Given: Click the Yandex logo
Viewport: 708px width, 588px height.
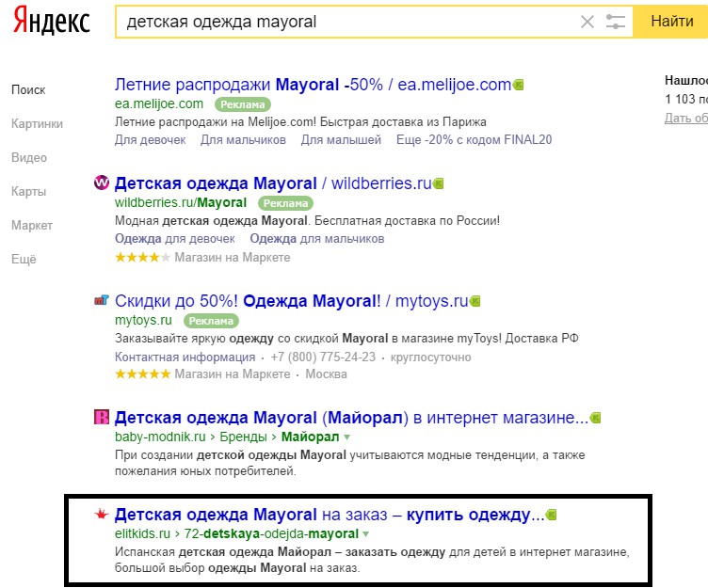Looking at the screenshot, I should 52,22.
